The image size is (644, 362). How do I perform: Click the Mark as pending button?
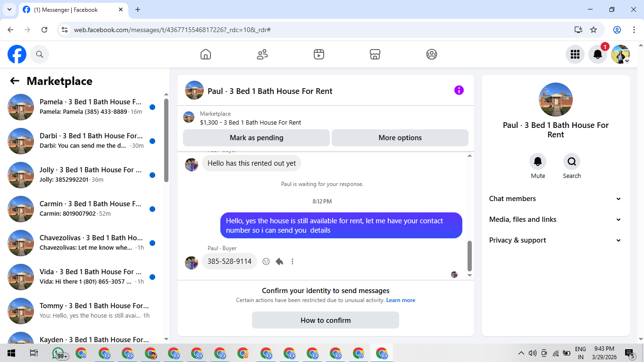coord(256,138)
